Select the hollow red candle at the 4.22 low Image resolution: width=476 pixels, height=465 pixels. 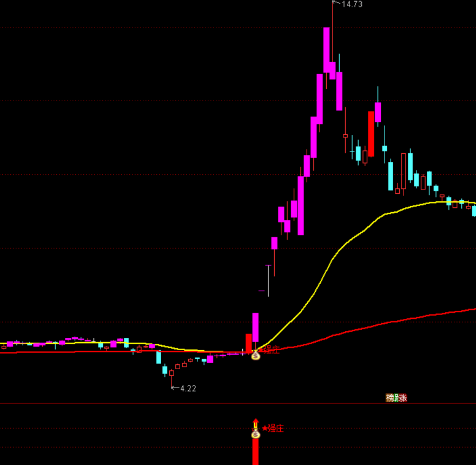(x=171, y=373)
